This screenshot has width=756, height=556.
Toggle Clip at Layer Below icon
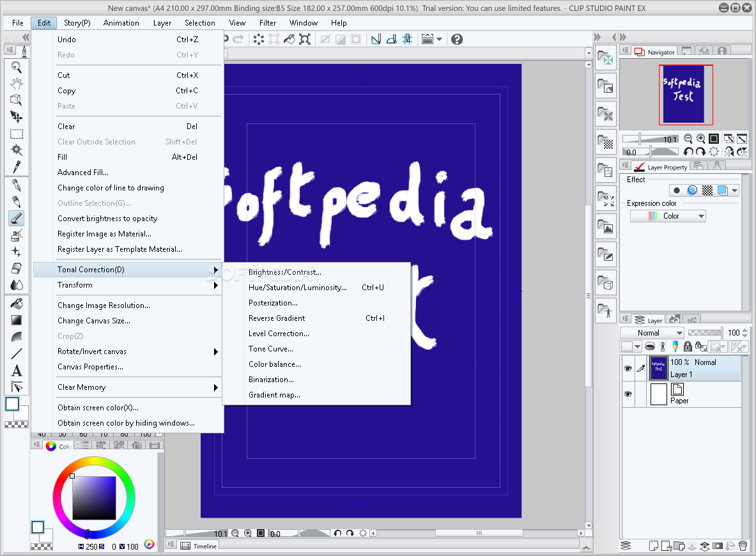650,346
